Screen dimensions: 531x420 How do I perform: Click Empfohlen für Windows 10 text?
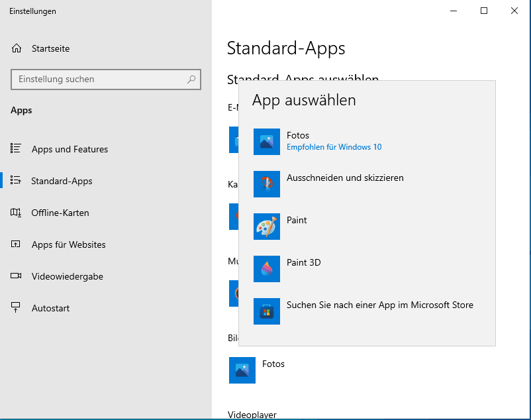tap(334, 147)
